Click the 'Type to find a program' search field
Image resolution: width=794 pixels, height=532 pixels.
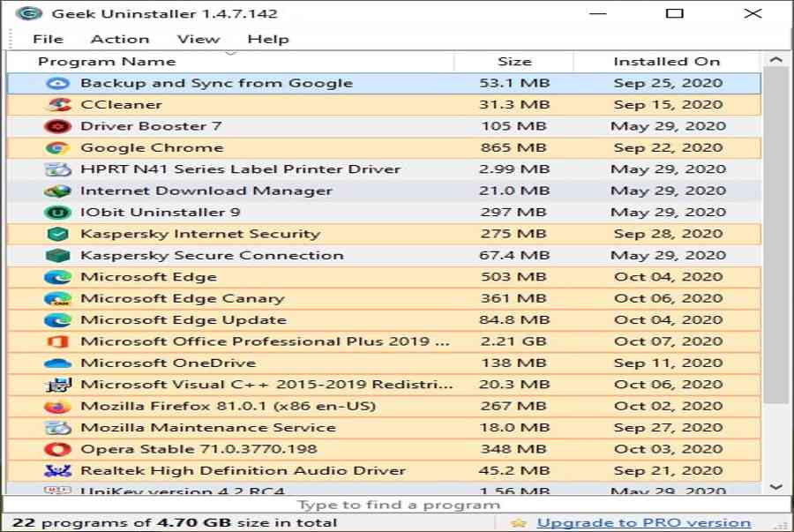pos(398,505)
